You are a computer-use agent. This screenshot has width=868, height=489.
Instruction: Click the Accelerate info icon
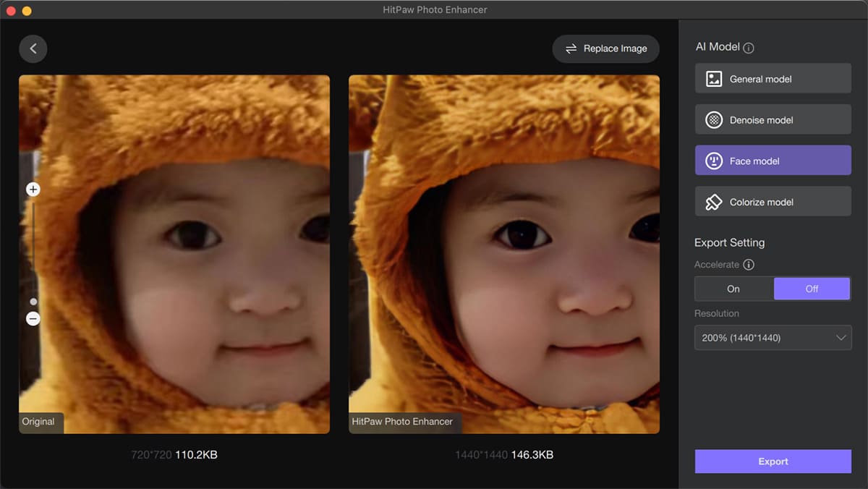(749, 265)
